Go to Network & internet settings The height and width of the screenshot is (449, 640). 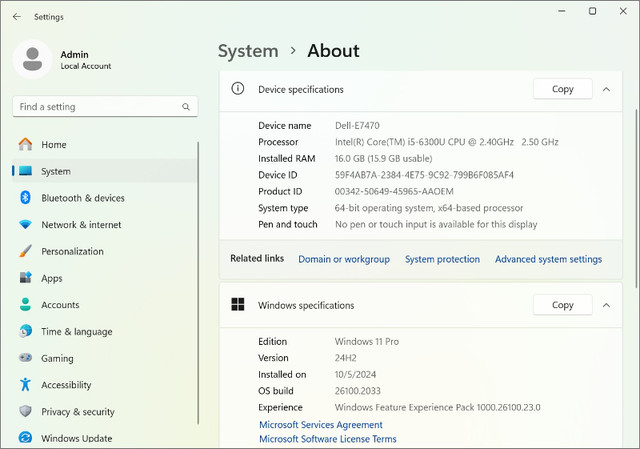click(104, 224)
